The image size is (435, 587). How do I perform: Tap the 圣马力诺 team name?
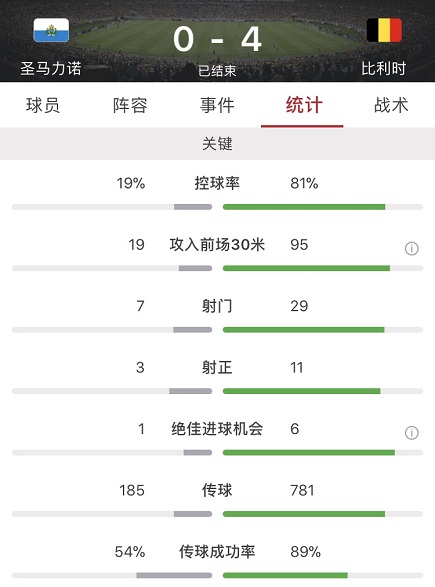point(51,69)
